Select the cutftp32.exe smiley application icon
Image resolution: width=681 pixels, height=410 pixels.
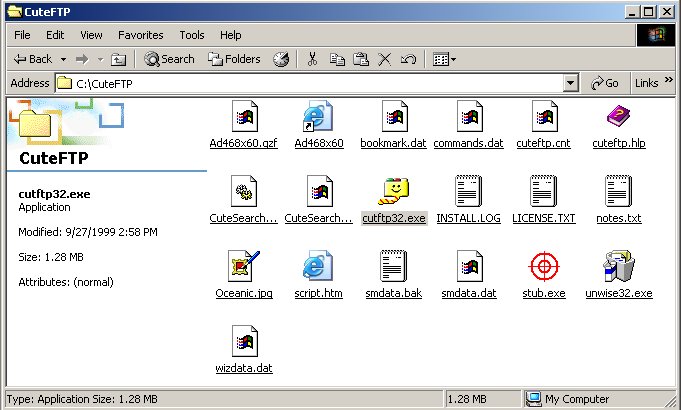click(393, 191)
